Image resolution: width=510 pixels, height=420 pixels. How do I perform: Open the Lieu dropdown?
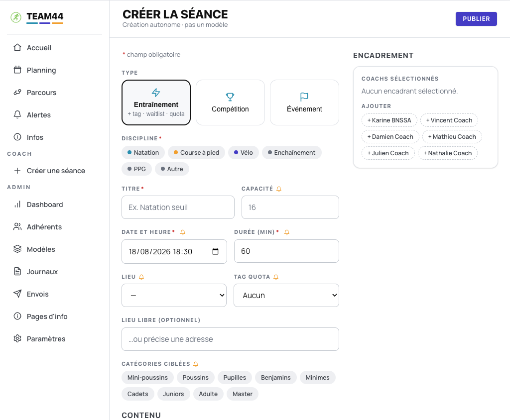coord(174,295)
